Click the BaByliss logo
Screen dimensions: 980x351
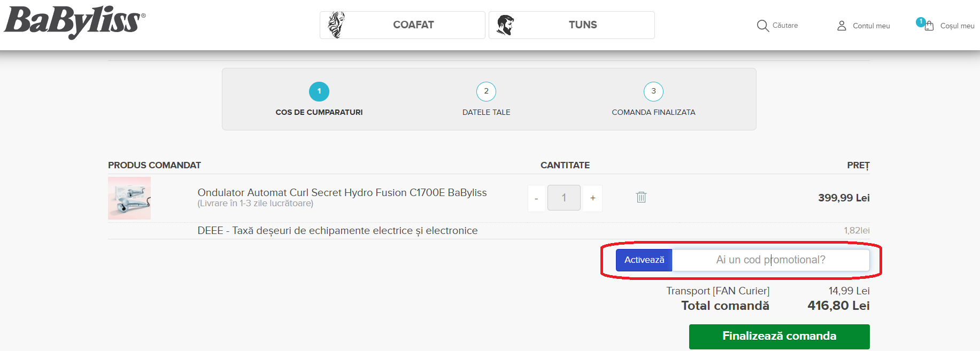(74, 22)
